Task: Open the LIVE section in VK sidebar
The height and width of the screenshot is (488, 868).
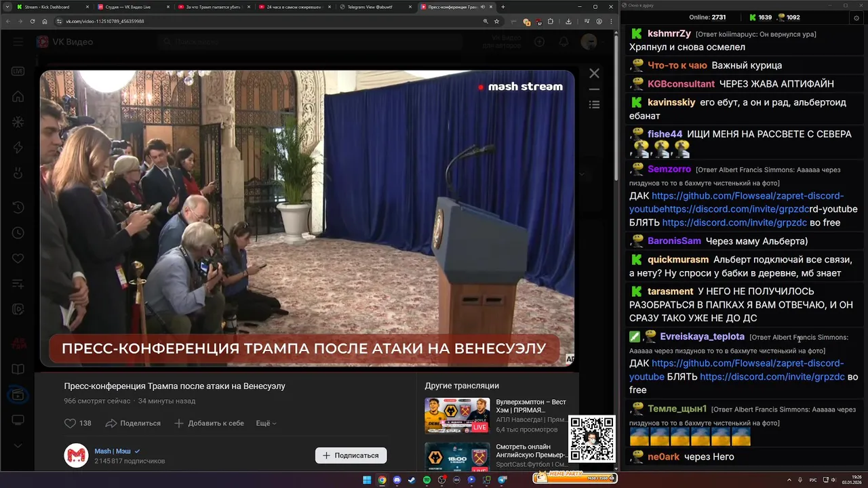Action: 18,71
